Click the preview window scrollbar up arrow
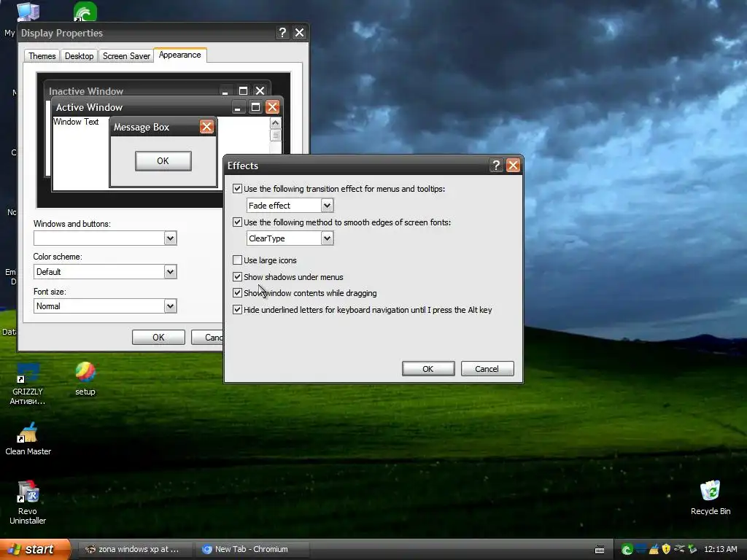 point(275,122)
